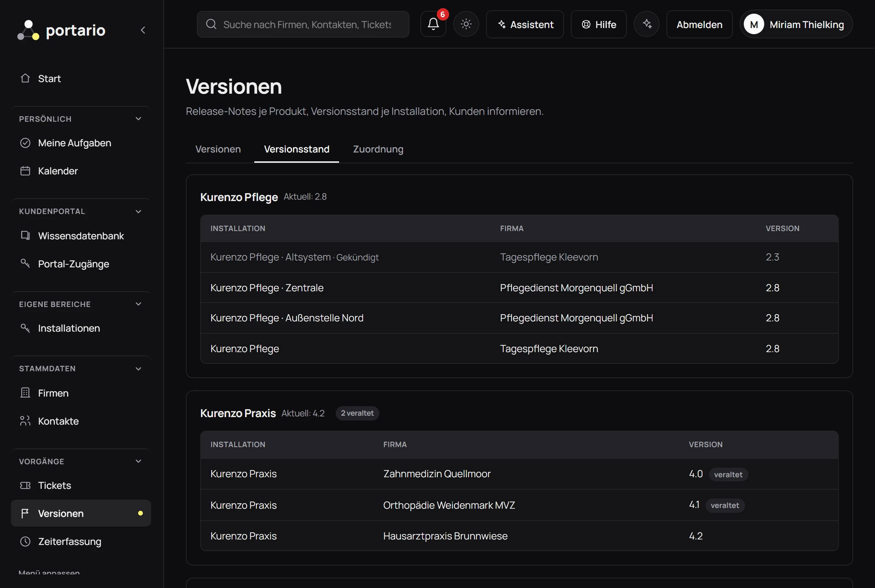The width and height of the screenshot is (875, 588).
Task: Collapse the Eigene Bereiche section
Action: point(138,304)
